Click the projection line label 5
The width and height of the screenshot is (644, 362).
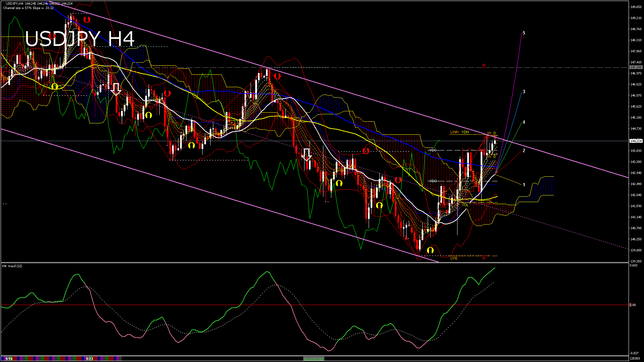[524, 33]
